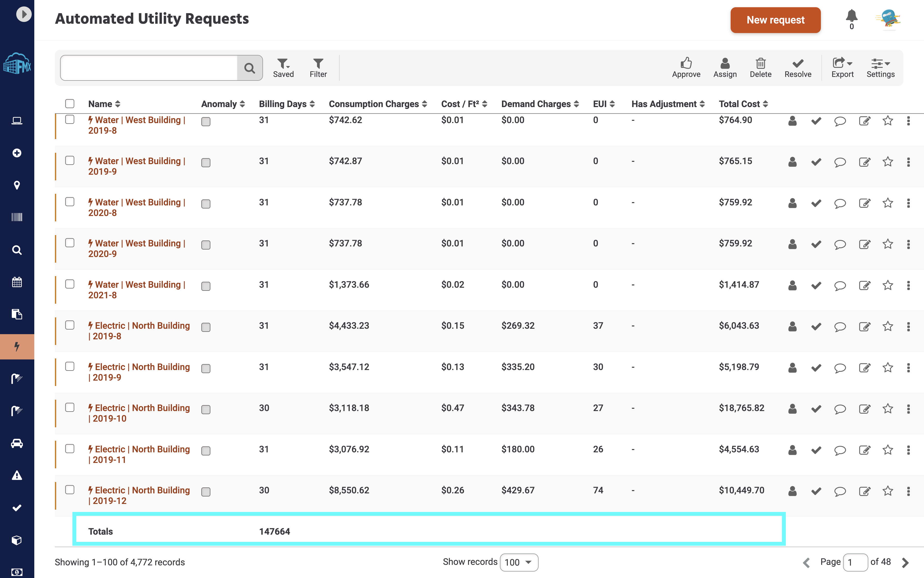Image resolution: width=924 pixels, height=578 pixels.
Task: Star the Water West Building 2021-8 row
Action: 888,285
